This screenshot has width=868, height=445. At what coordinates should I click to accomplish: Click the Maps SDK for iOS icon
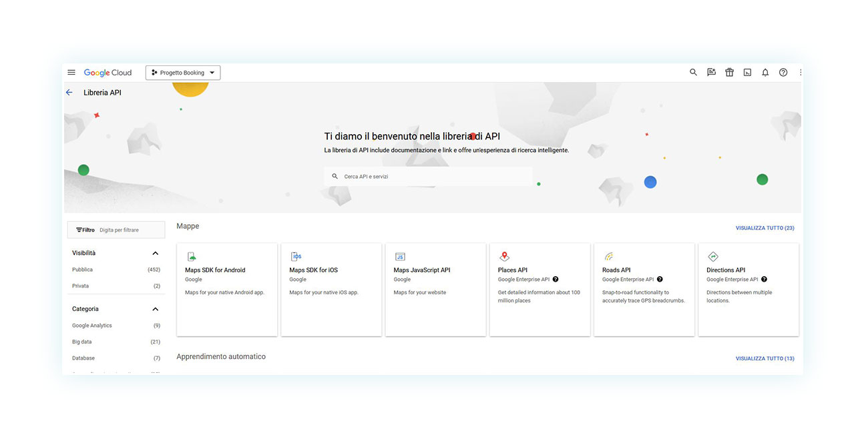(296, 256)
